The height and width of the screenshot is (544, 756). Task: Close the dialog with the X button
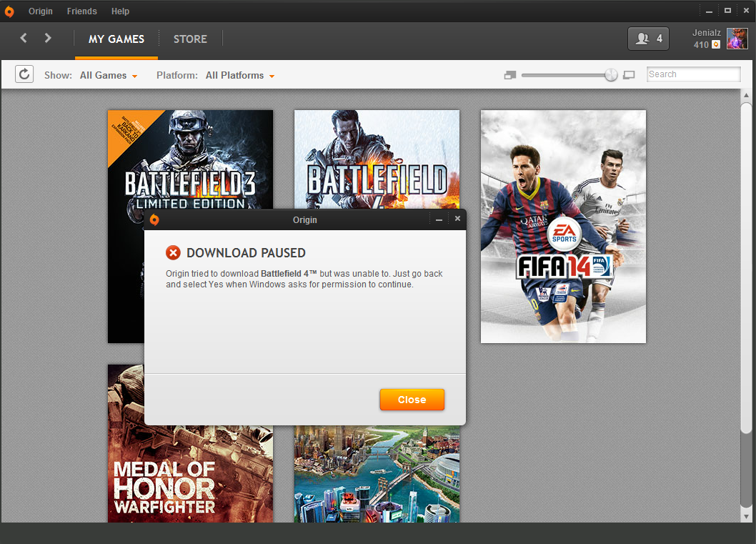(457, 219)
